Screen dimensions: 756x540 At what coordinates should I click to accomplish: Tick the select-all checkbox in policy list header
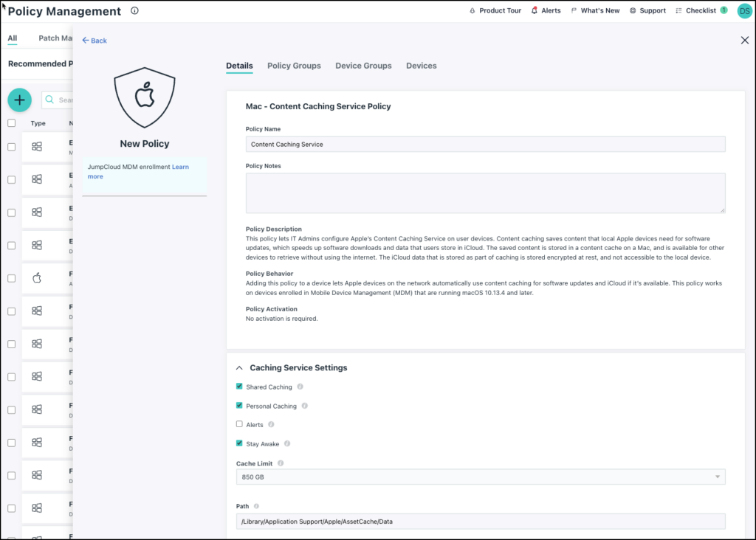tap(11, 123)
